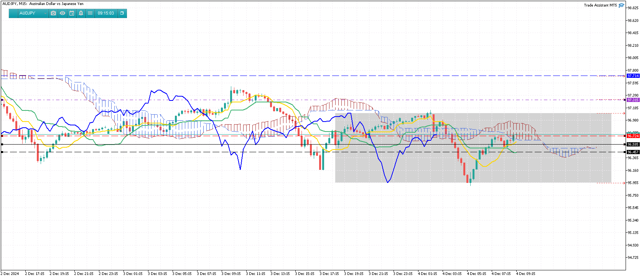Viewport: 644px width, 278px height.
Task: Click the left handle of purple dash-dot line
Action: pos(2,100)
